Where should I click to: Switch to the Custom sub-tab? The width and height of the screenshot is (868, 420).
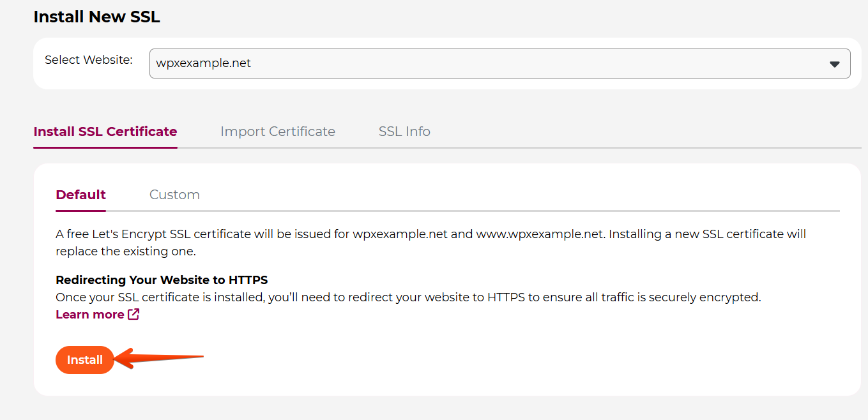pos(174,195)
